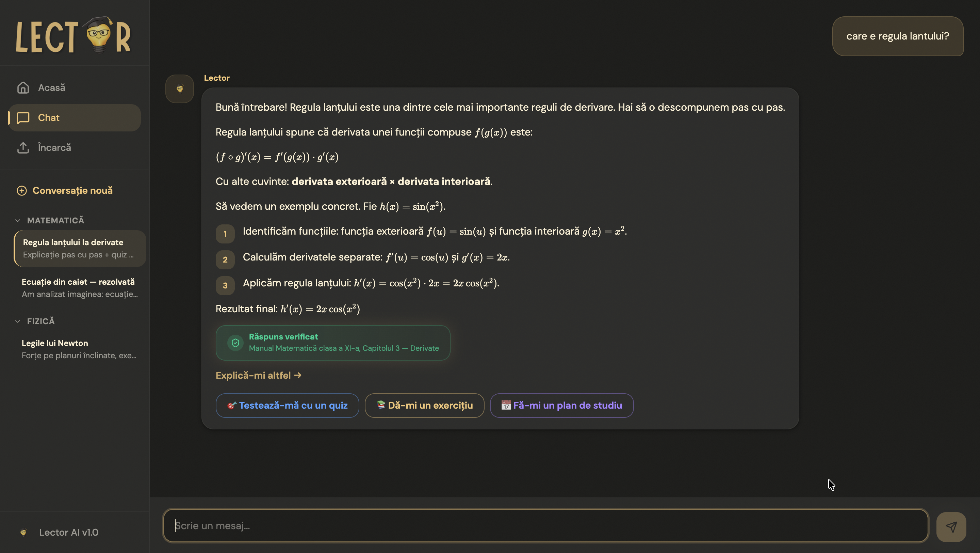Click the user message 'care e regula lantului?'
Screen dimensions: 980x553
(897, 36)
